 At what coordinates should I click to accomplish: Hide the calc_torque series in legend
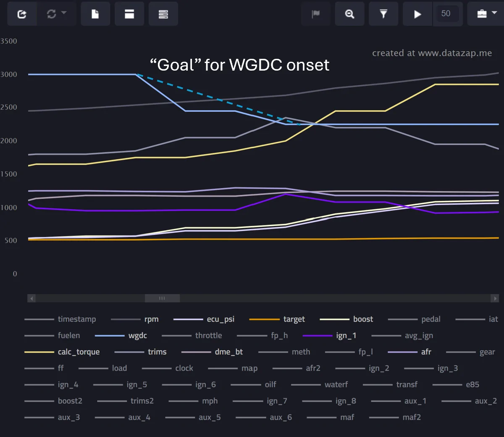pos(62,352)
